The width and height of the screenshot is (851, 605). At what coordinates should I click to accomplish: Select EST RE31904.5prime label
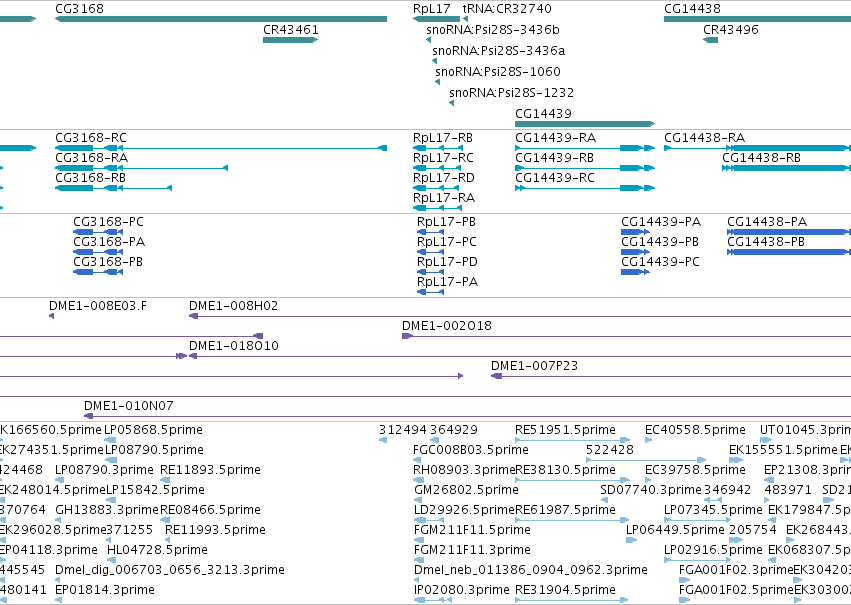coord(565,590)
